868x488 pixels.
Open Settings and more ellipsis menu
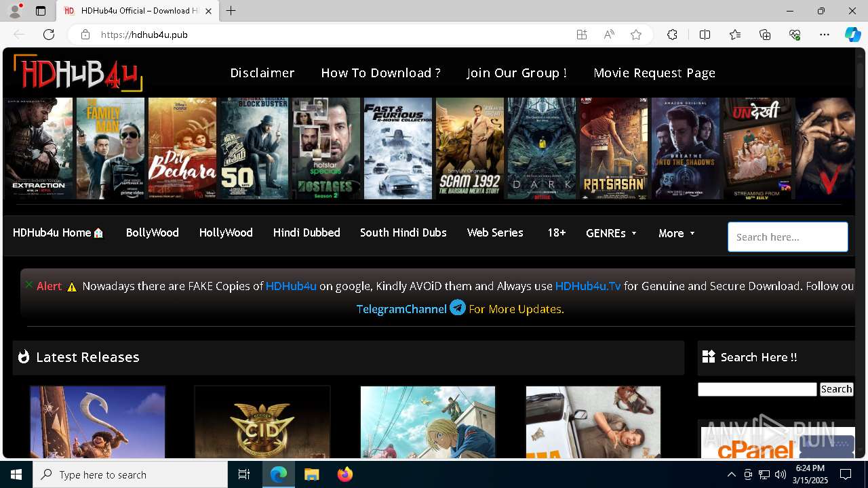(825, 35)
